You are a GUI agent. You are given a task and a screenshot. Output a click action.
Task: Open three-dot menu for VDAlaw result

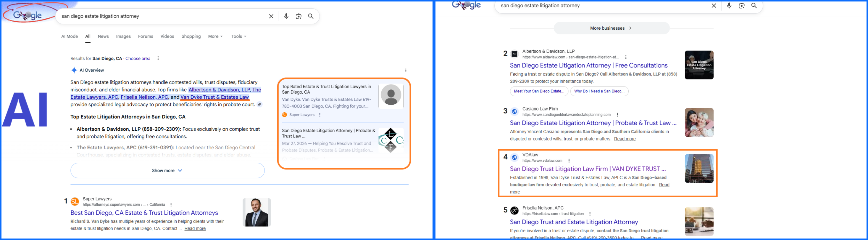point(569,161)
